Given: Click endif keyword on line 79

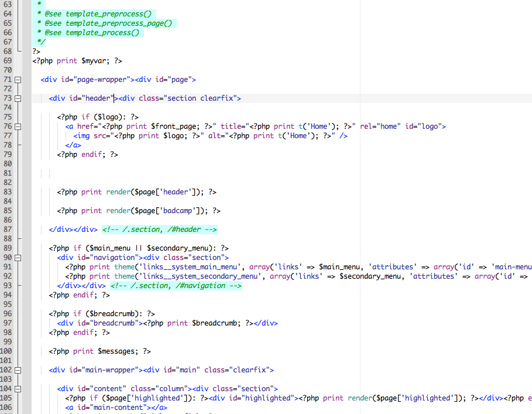Looking at the screenshot, I should pos(92,155).
